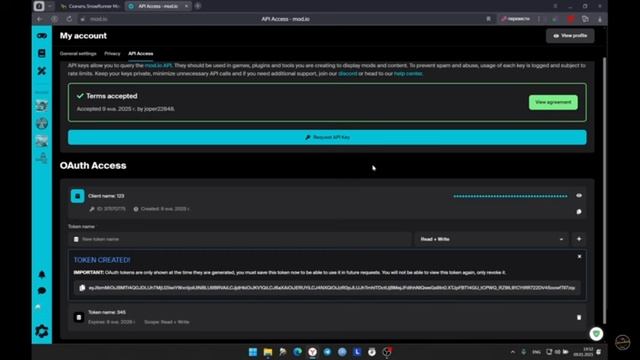Open File Explorer from taskbar

pos(268,352)
